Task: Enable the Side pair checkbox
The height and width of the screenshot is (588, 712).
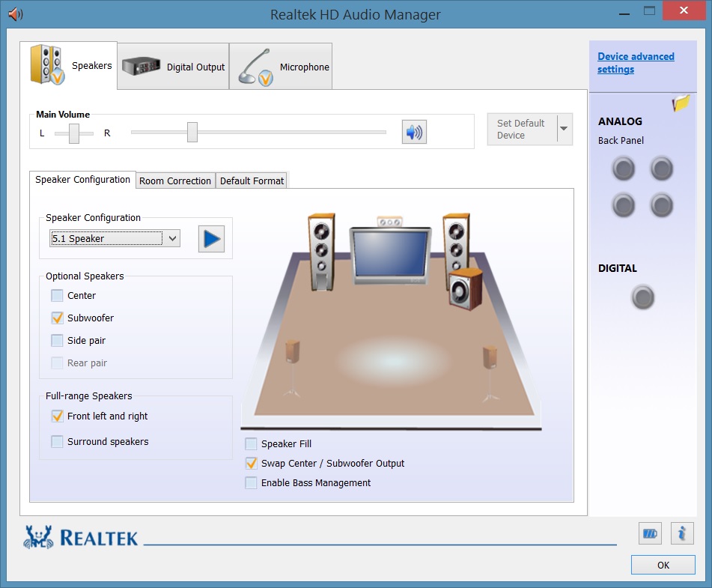Action: tap(57, 340)
